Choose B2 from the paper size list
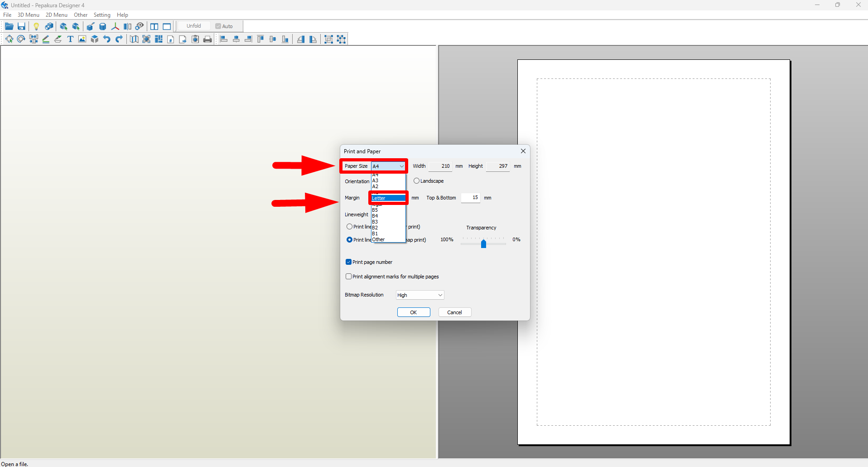The image size is (868, 467). point(388,228)
